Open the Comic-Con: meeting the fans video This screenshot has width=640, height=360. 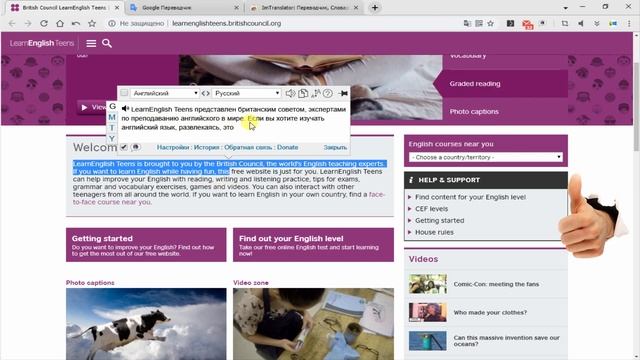point(496,284)
